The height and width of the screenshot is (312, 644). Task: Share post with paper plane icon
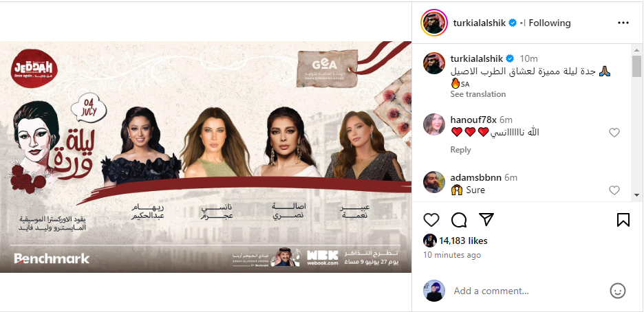click(486, 220)
